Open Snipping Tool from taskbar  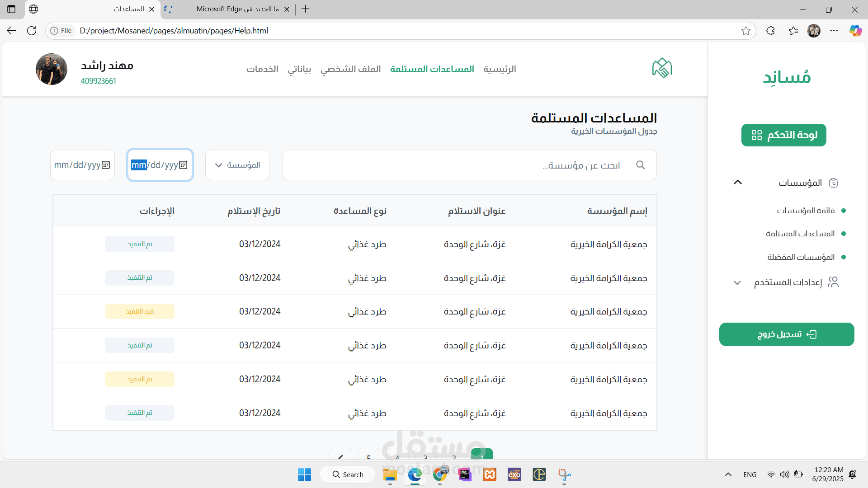pos(564,474)
